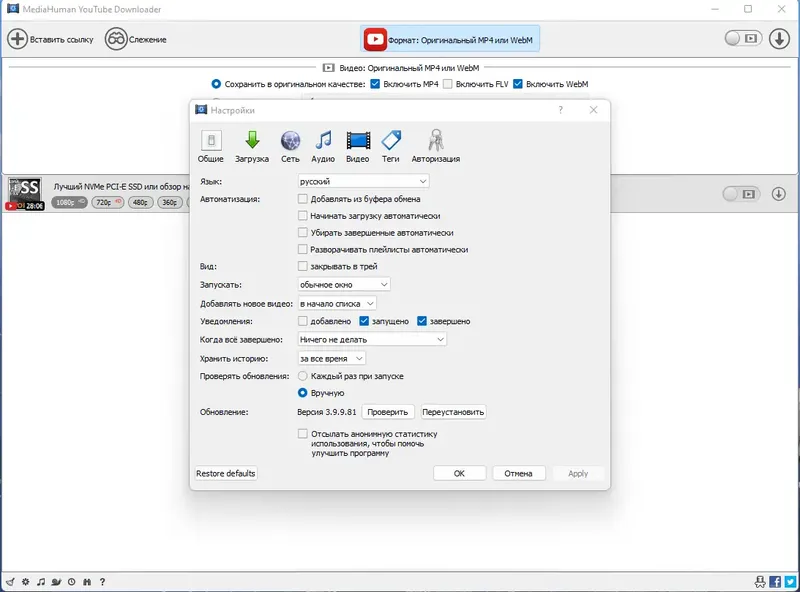Click the Restore defaults button
The height and width of the screenshot is (592, 800).
click(226, 474)
